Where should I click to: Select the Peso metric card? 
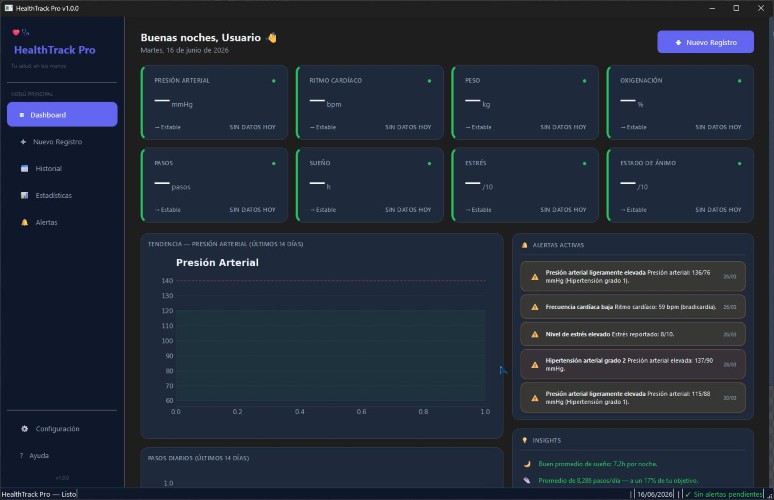pos(525,102)
